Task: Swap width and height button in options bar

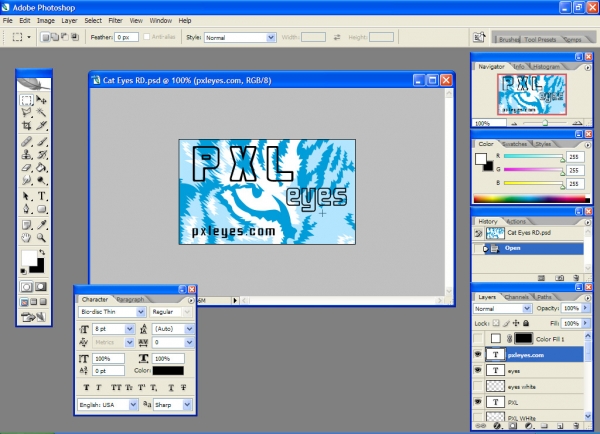Action: click(x=337, y=37)
